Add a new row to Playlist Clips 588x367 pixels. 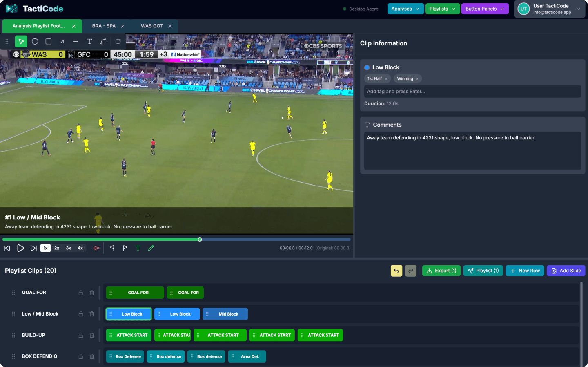(525, 271)
